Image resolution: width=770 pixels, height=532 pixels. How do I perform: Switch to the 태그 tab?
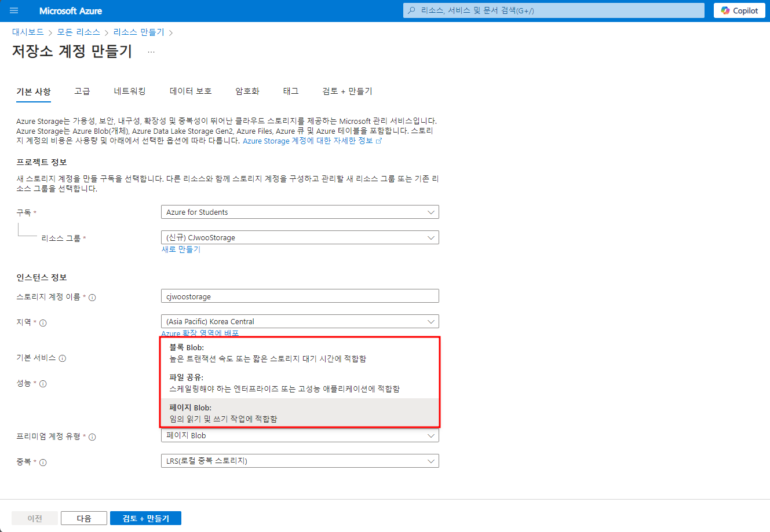[291, 91]
